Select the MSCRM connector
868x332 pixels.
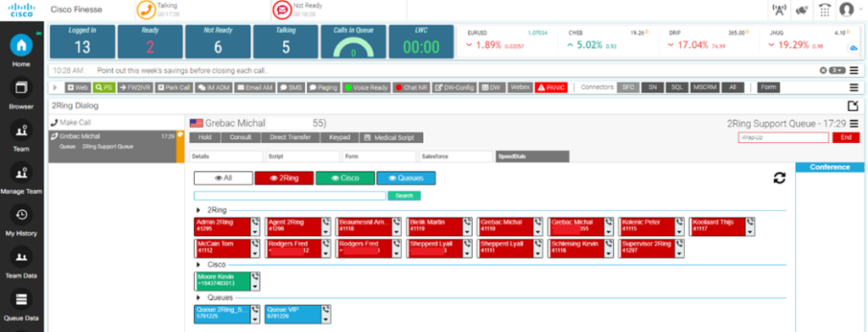tap(704, 87)
